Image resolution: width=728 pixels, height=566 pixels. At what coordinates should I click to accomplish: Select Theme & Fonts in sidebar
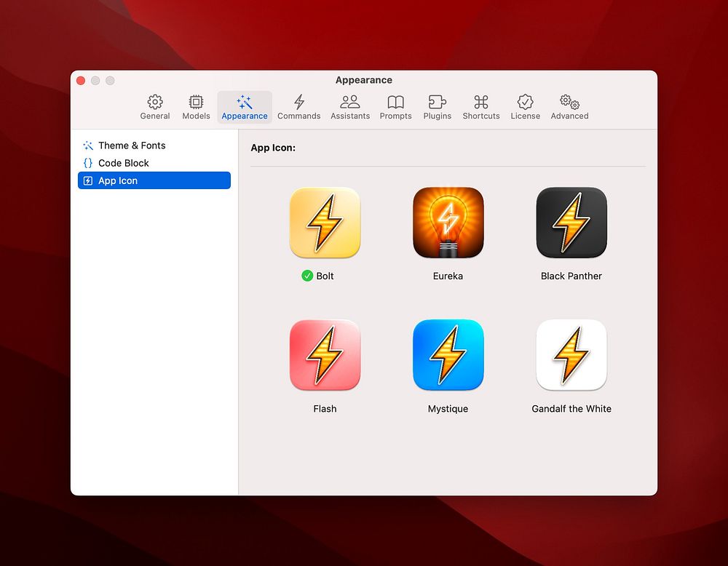[132, 146]
